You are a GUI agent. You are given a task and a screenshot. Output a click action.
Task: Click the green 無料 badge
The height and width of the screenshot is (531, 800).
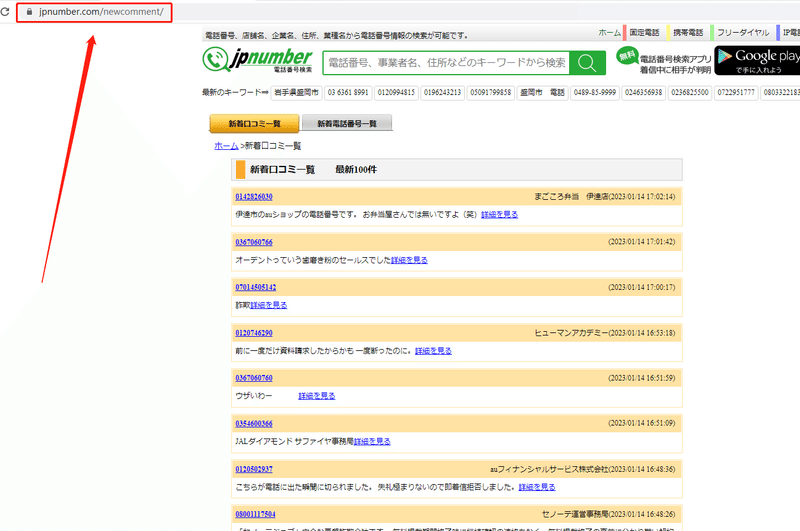pyautogui.click(x=627, y=55)
